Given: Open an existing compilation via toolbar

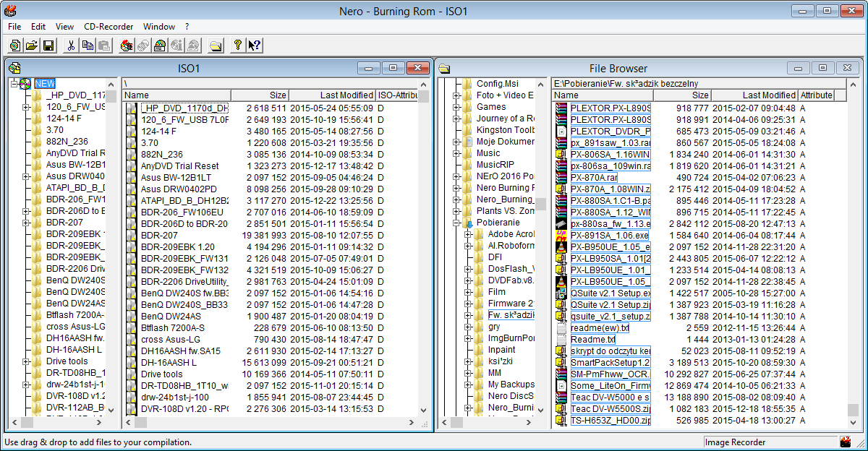Looking at the screenshot, I should pos(32,46).
